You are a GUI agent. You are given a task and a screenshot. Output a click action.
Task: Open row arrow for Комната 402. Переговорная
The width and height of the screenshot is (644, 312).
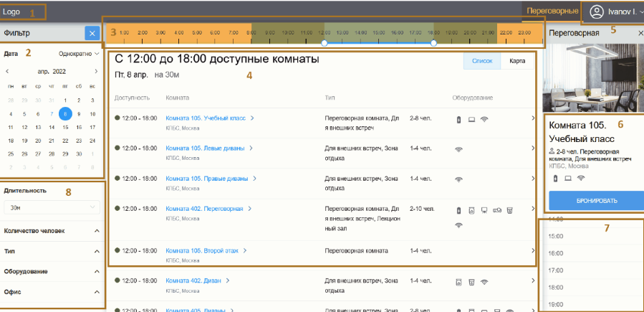point(533,209)
